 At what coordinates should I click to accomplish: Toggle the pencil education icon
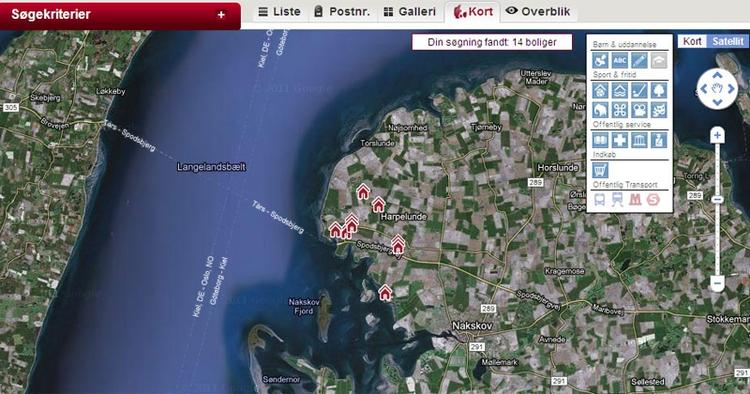click(x=639, y=61)
